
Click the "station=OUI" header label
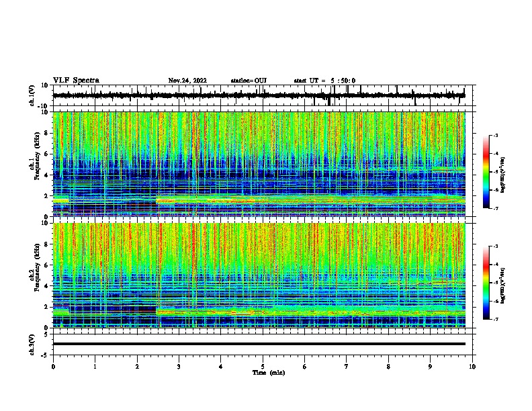tap(249, 81)
